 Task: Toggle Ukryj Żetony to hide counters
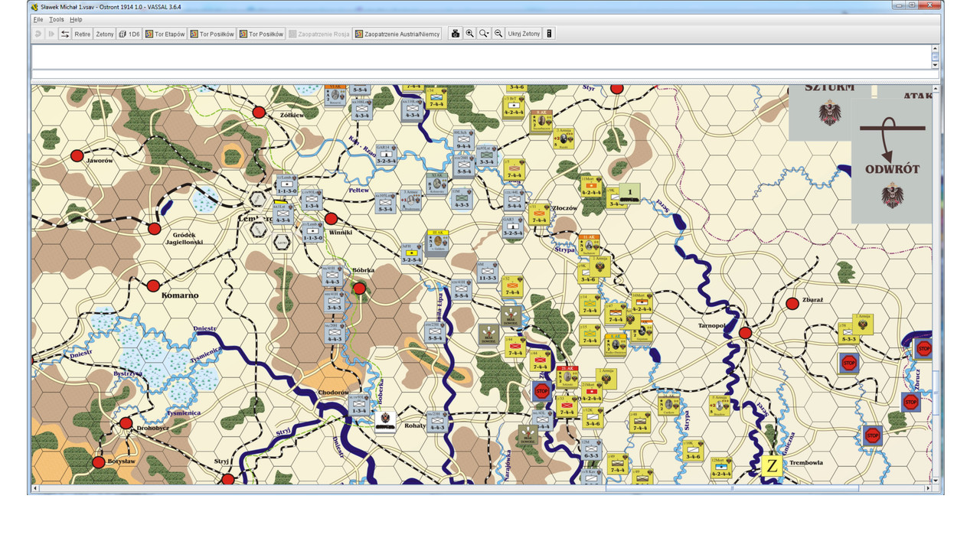pos(524,34)
